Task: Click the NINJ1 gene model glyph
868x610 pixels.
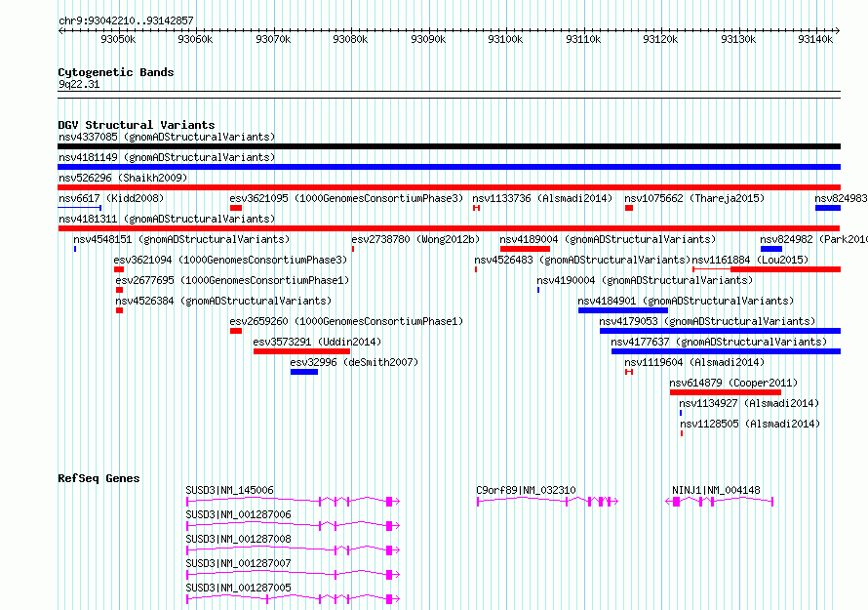Action: 719,502
